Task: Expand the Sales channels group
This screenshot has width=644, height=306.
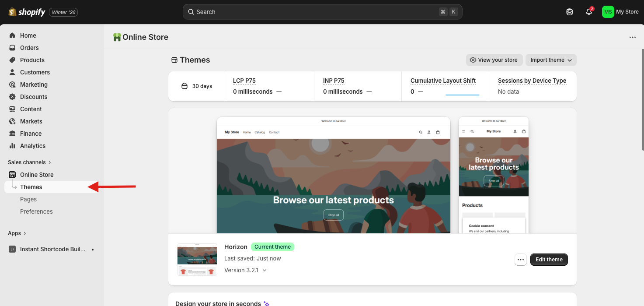Action: coord(29,162)
